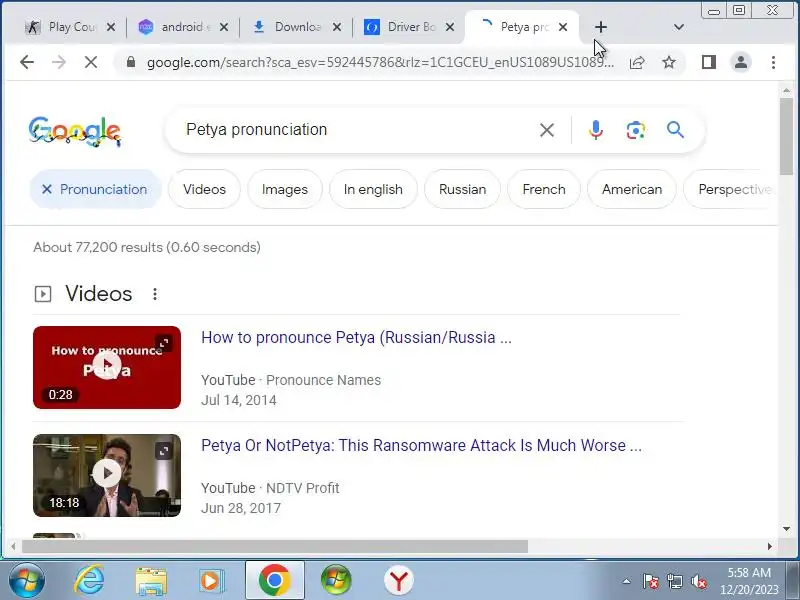Image resolution: width=800 pixels, height=600 pixels.
Task: Open How to pronounce Petya link
Action: (x=356, y=338)
